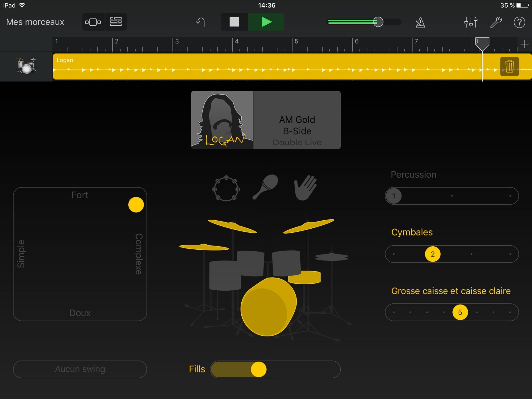Enable the tambourine percussion
The width and height of the screenshot is (532, 399).
[226, 188]
